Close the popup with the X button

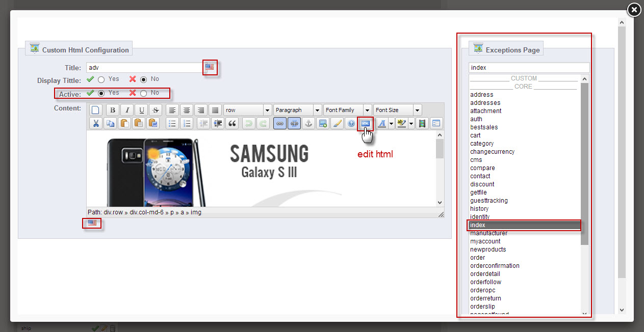[x=633, y=10]
